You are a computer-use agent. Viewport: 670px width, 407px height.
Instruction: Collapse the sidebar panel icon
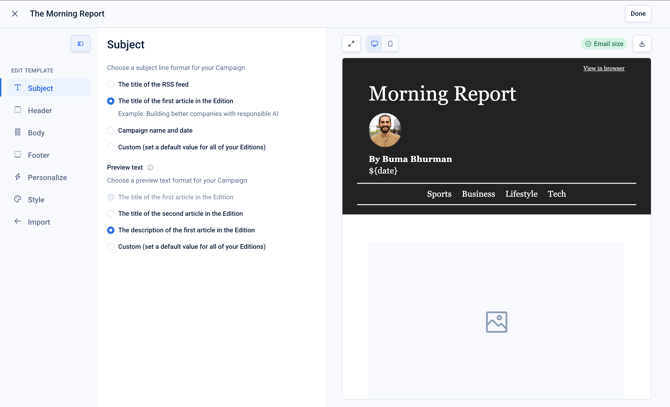(80, 44)
